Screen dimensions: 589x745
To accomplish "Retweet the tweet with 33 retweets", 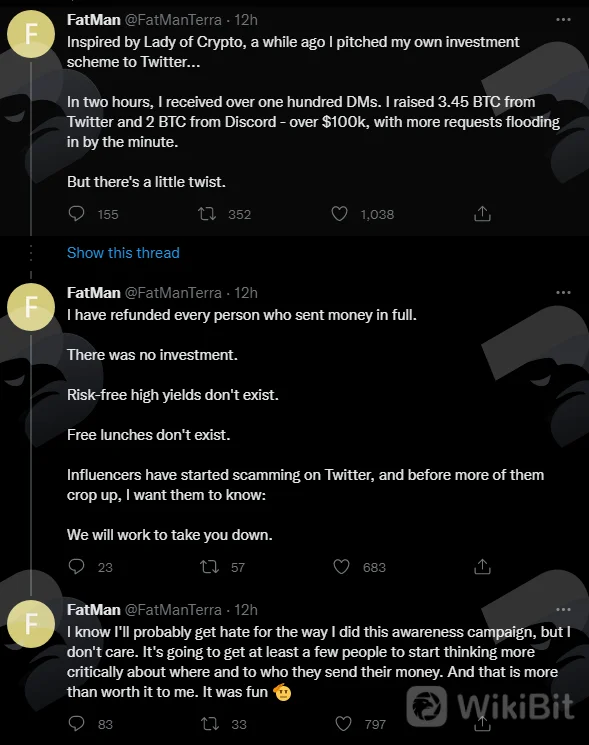I will click(x=209, y=724).
